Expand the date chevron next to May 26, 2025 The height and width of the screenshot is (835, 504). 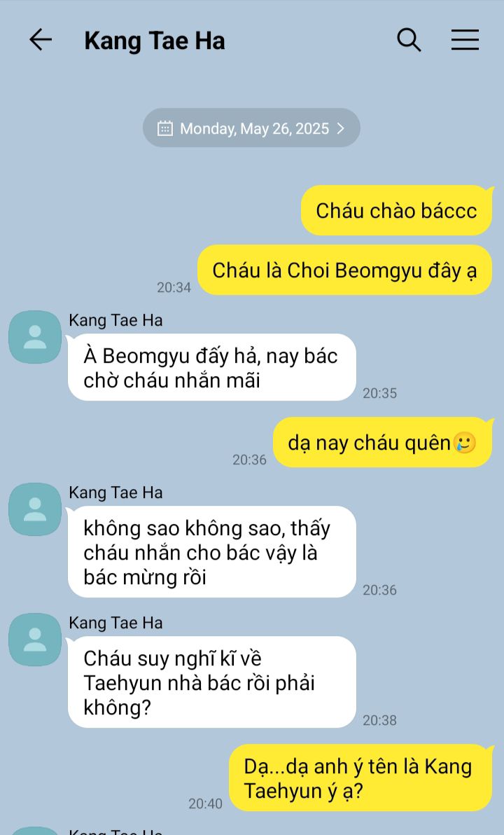pos(341,128)
